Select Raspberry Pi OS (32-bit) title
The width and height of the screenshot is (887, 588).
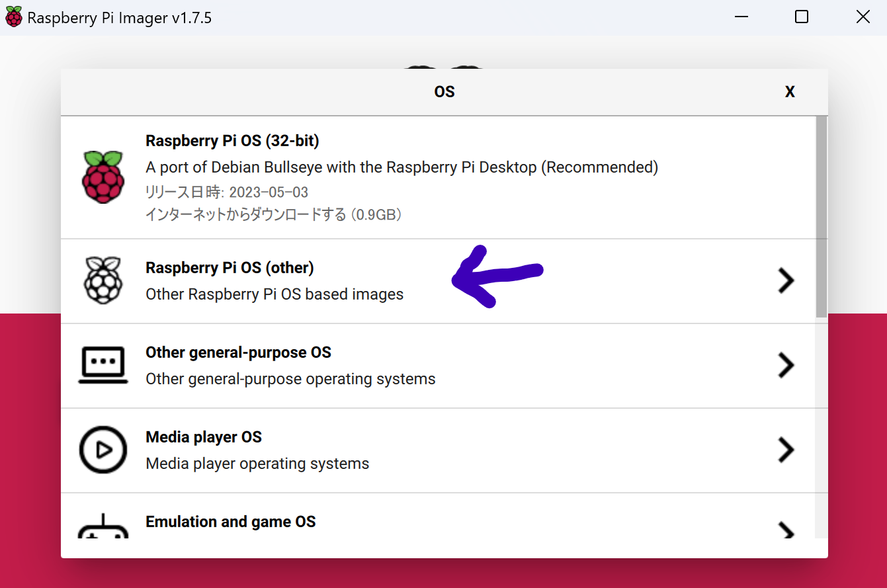pos(232,141)
